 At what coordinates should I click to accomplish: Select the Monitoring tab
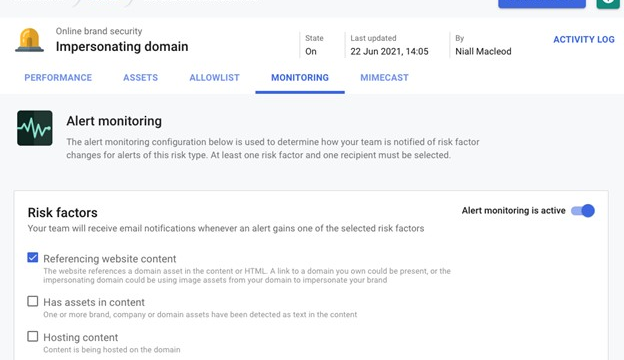coord(300,78)
